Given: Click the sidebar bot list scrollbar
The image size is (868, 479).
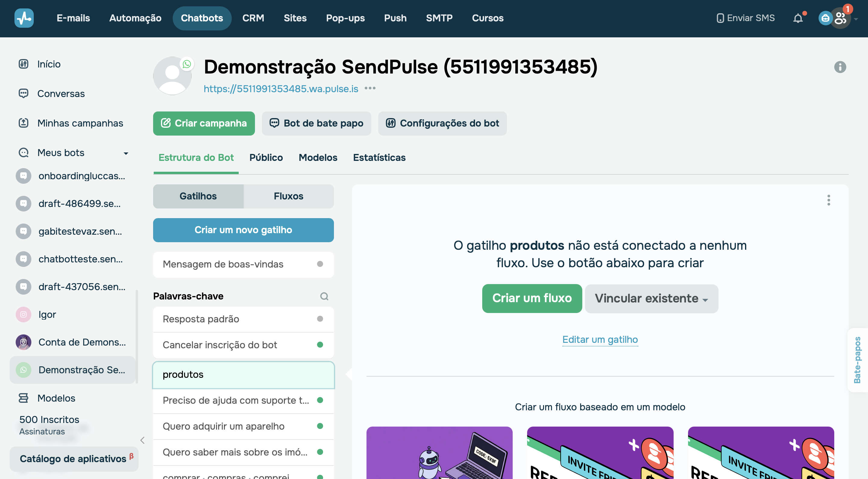Looking at the screenshot, I should coord(137,336).
